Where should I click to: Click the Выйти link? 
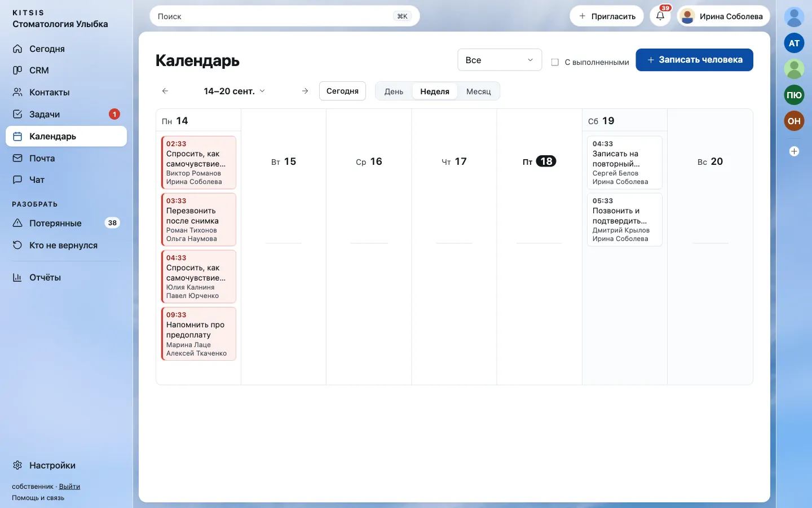click(x=69, y=487)
